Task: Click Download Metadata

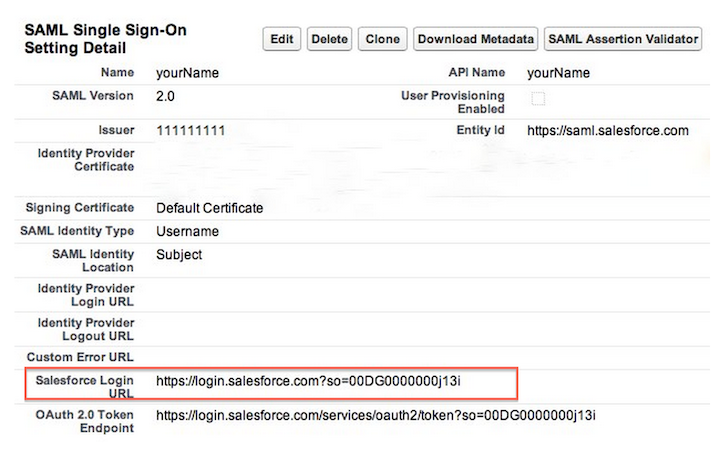Action: tap(476, 39)
